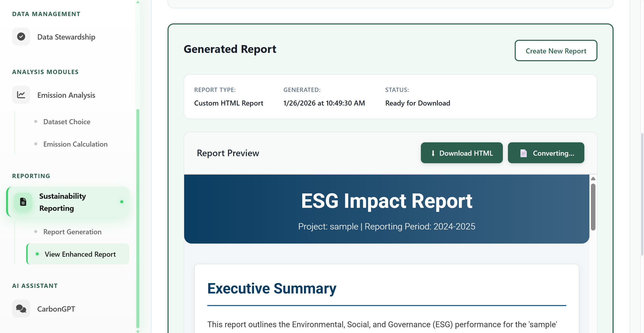Open the Emission Calculation sub-item
Viewport: 644px width, 333px height.
75,144
